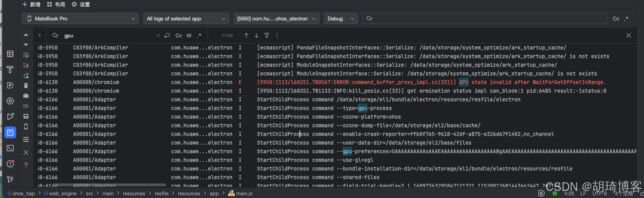Close the find bar with X
Viewport: 644px width, 198px height.
629,35
